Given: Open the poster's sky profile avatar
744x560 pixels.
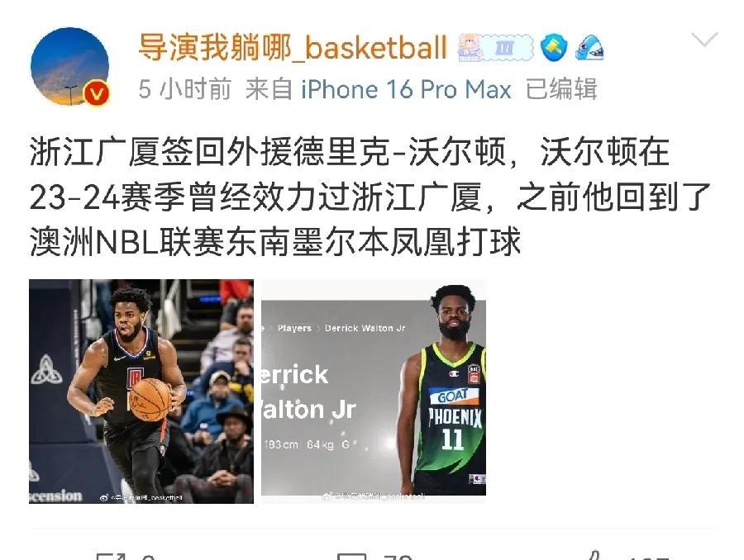Looking at the screenshot, I should pos(69,66).
